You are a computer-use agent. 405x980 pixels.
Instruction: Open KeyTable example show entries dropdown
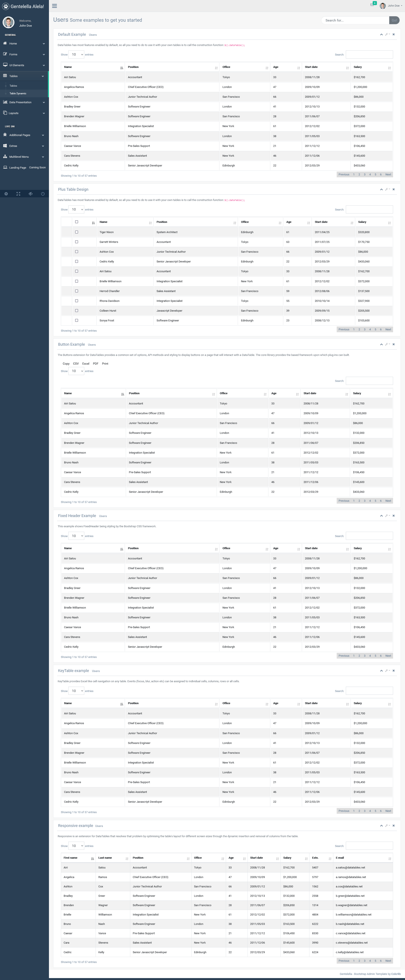76,691
